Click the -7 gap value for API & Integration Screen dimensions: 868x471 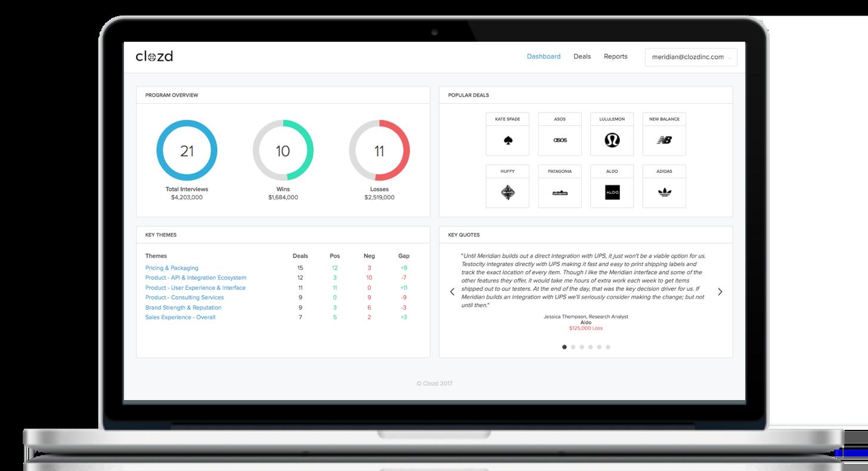[404, 278]
